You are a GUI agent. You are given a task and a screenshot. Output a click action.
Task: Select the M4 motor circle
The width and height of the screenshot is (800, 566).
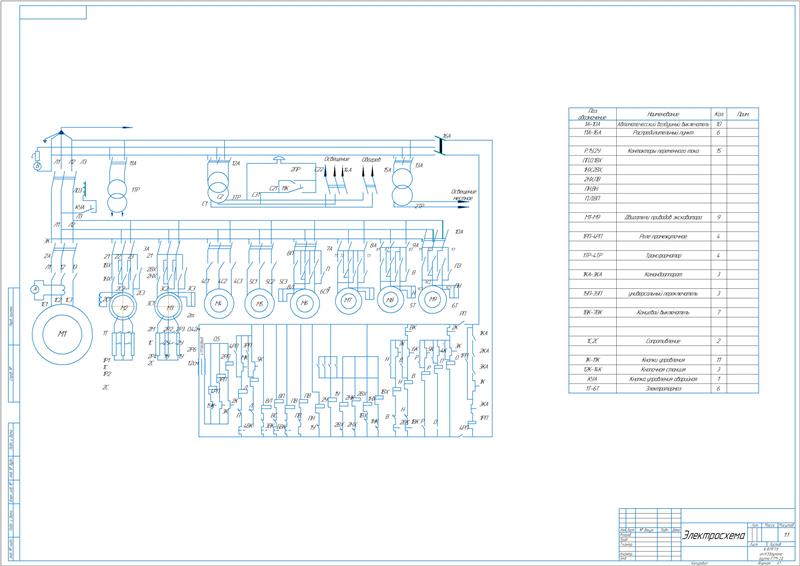coord(218,304)
